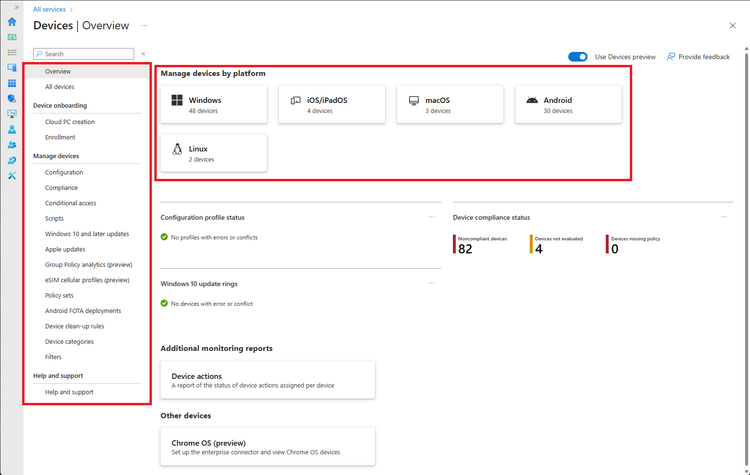Click the search magnifier icon in the menu filter
Image resolution: width=750 pixels, height=475 pixels.
coord(39,54)
